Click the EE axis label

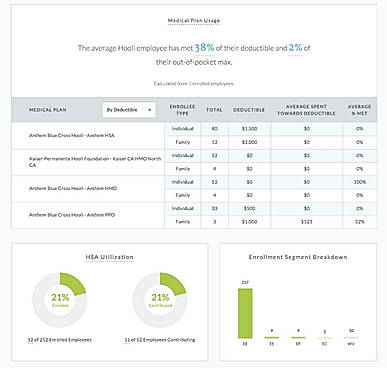245,344
